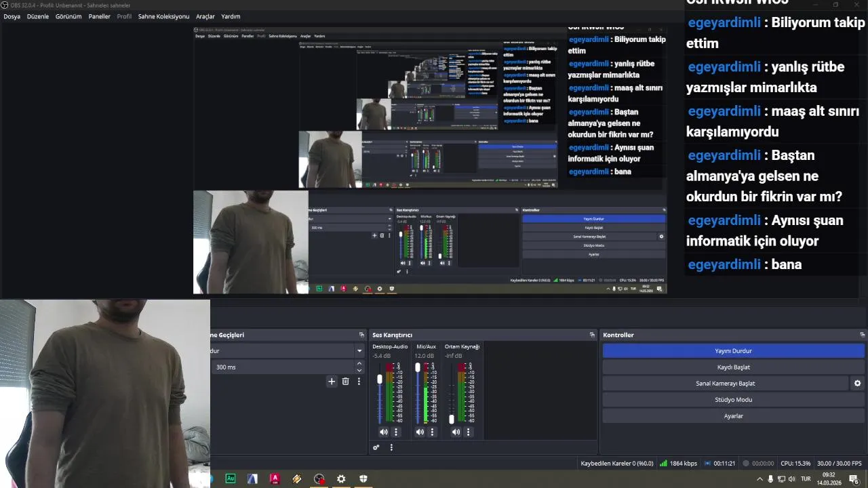Float the Kontroller dock panel
This screenshot has width=868, height=488.
863,335
